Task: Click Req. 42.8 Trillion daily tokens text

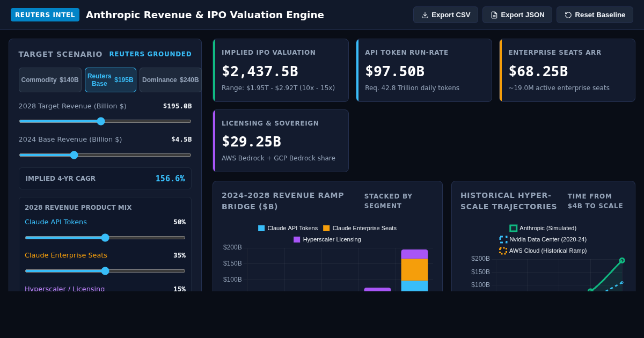Action: pos(412,88)
